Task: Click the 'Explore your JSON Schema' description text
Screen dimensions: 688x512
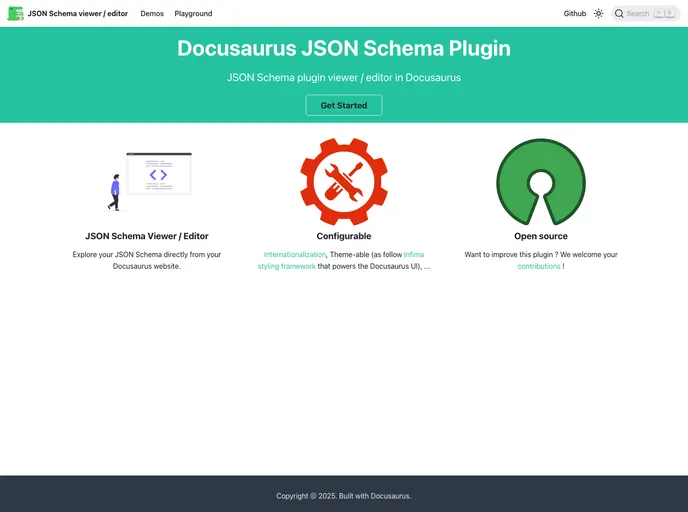Action: coord(147,260)
